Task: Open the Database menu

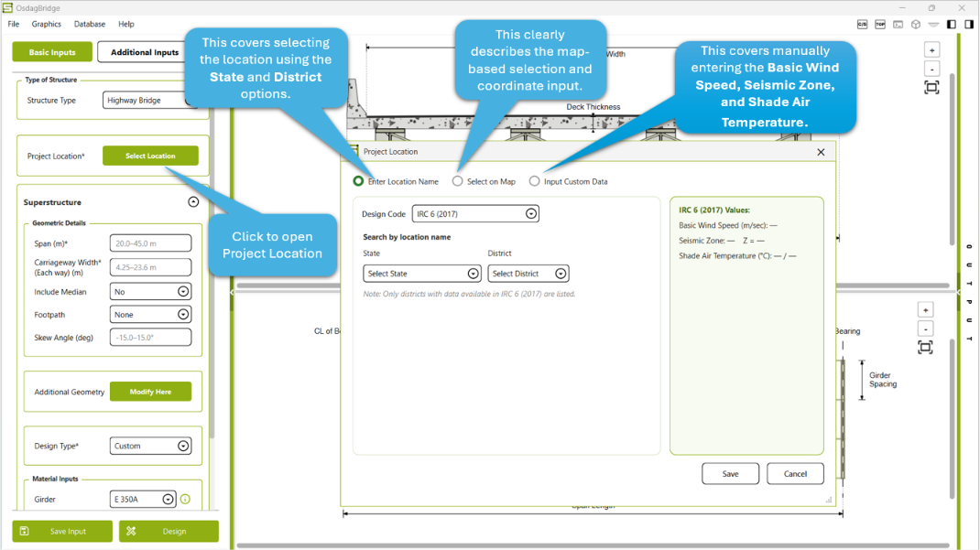Action: 90,25
